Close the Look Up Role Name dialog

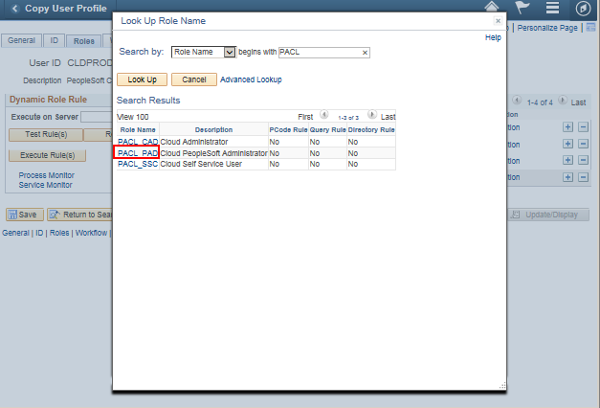(498, 21)
